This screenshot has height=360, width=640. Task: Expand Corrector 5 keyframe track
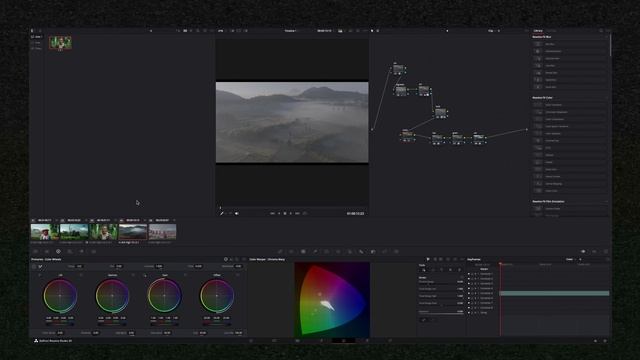[x=478, y=293]
